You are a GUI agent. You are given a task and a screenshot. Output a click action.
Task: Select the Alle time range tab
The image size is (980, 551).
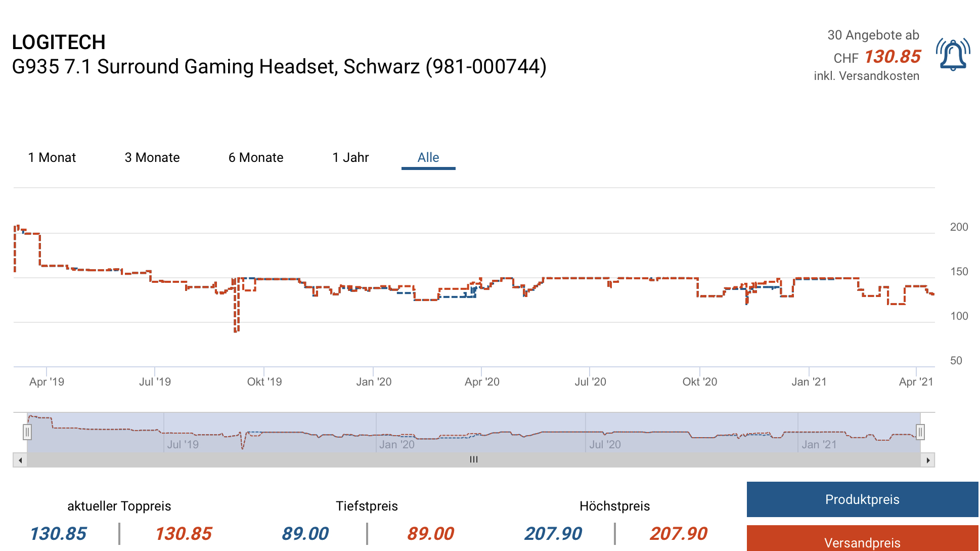[x=428, y=157]
